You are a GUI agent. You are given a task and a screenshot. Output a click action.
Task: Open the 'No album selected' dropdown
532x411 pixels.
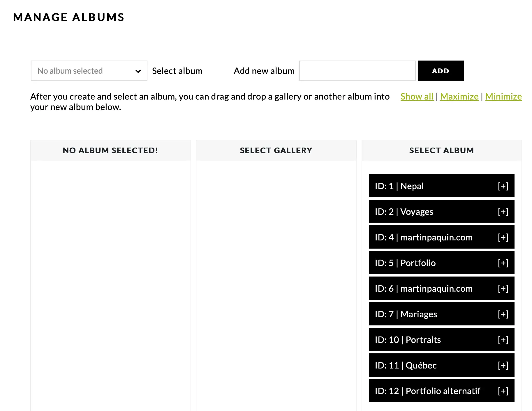(89, 71)
